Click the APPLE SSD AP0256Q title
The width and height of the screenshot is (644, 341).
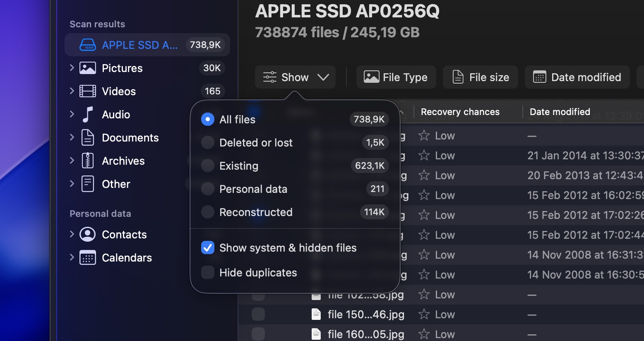click(x=347, y=11)
